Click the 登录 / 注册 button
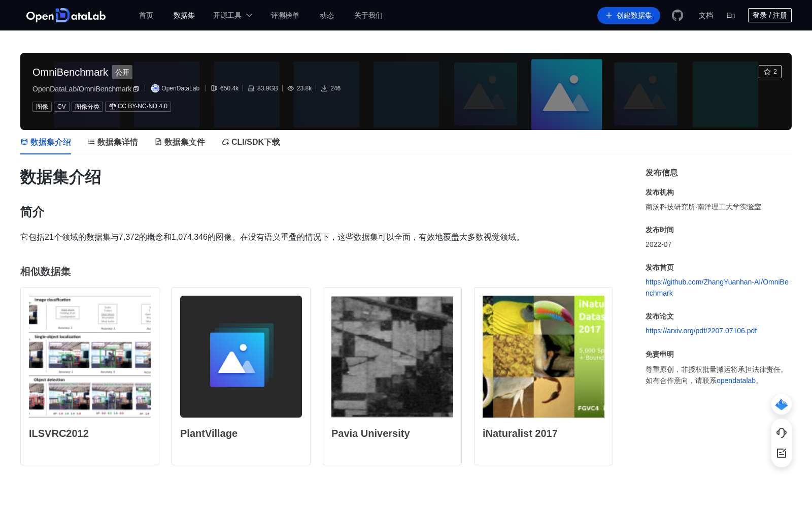 770,15
